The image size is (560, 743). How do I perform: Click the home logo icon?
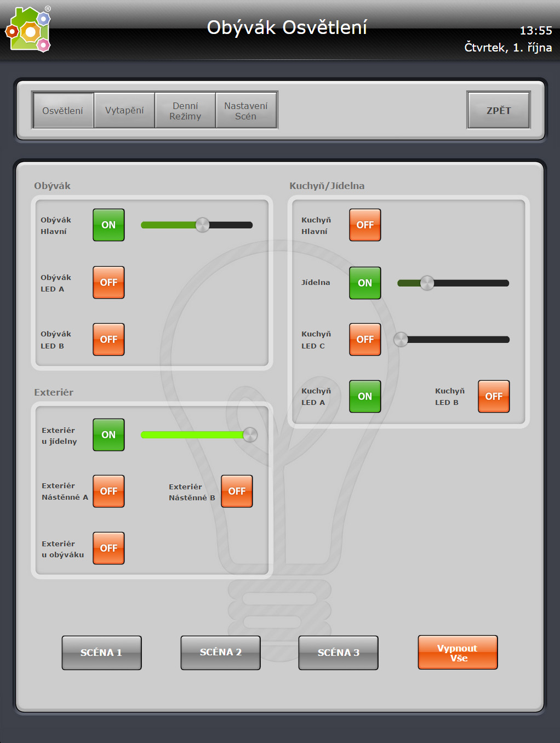click(x=28, y=30)
